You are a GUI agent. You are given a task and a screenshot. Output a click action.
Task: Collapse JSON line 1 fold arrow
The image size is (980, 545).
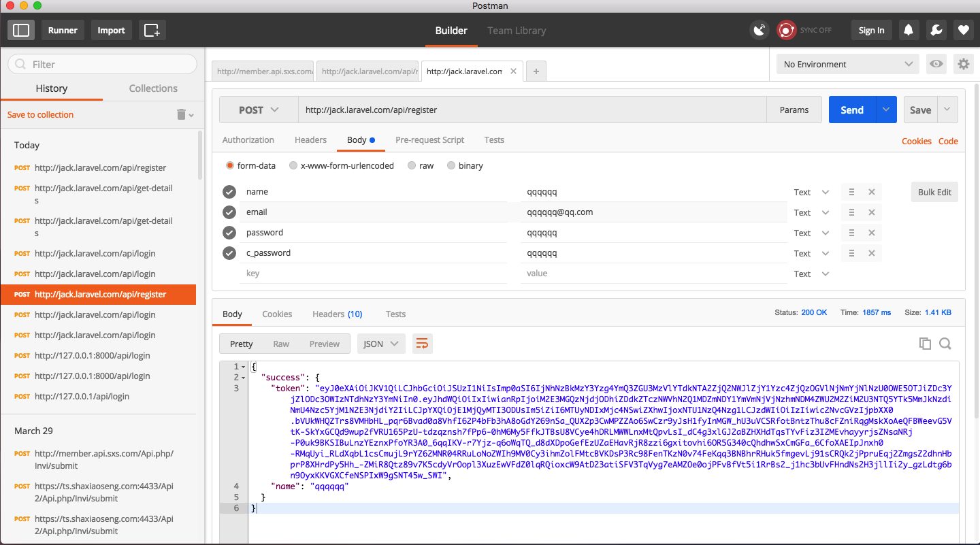pos(244,367)
